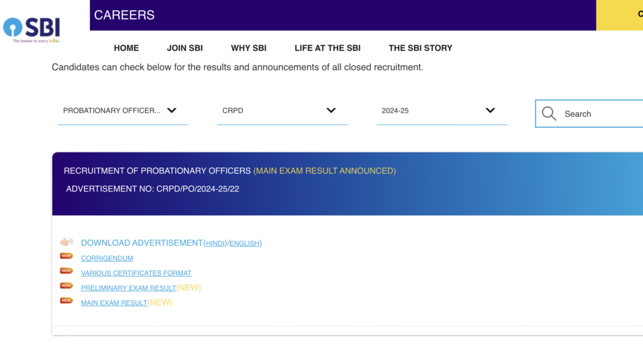Screen dimensions: 643x364
Task: Click the DOWNLOAD ADVERTISEMENT text
Action: coord(142,243)
